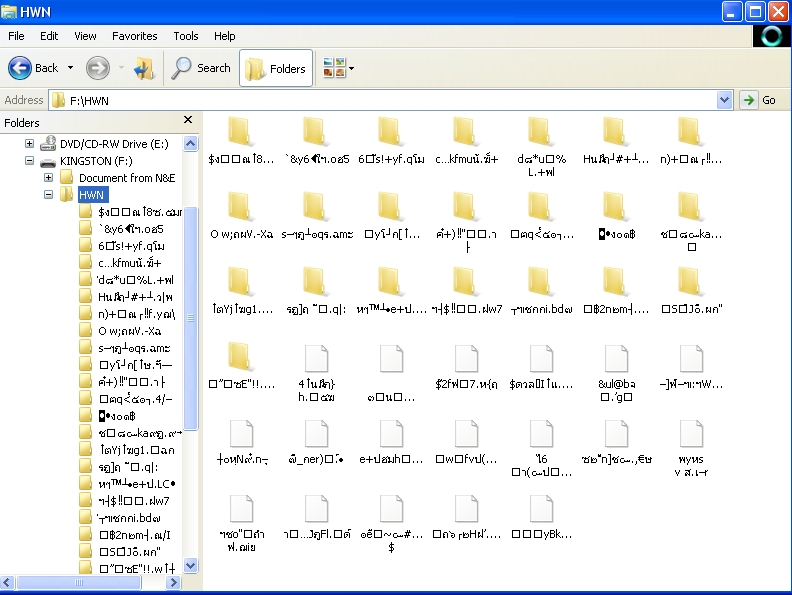Go up one folder level icon
792x595 pixels.
[x=144, y=68]
